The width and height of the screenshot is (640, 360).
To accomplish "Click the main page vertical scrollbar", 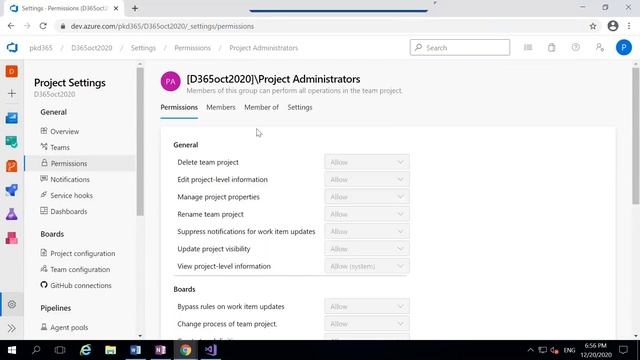I will coord(636,136).
